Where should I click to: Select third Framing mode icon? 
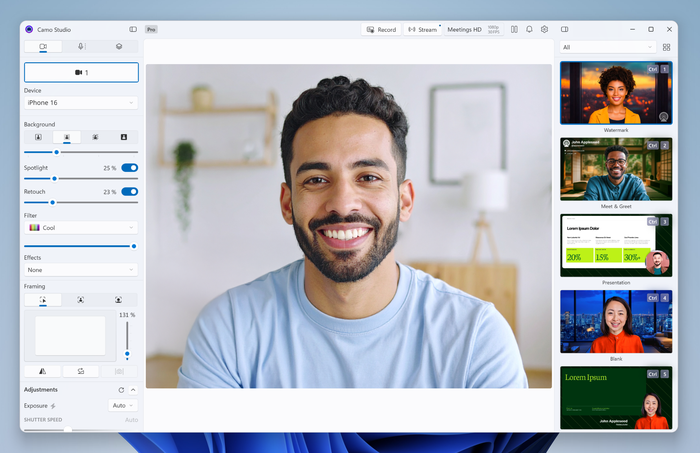point(118,300)
